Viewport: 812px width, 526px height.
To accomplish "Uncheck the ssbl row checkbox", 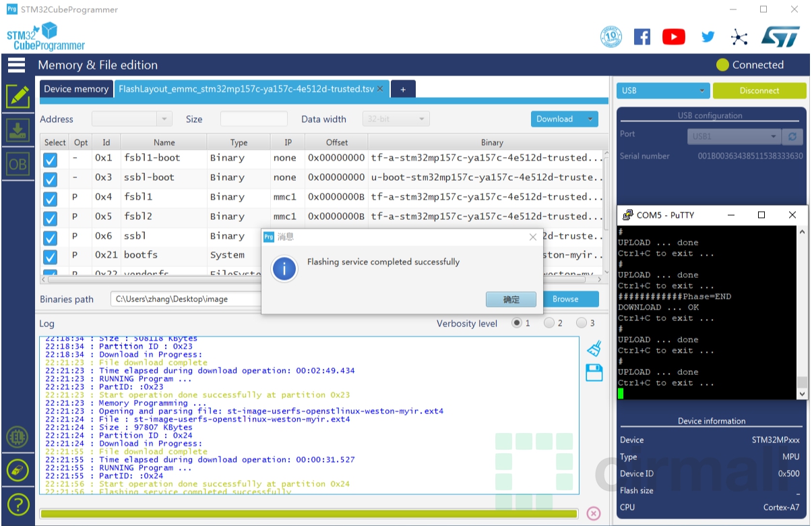I will [x=50, y=238].
